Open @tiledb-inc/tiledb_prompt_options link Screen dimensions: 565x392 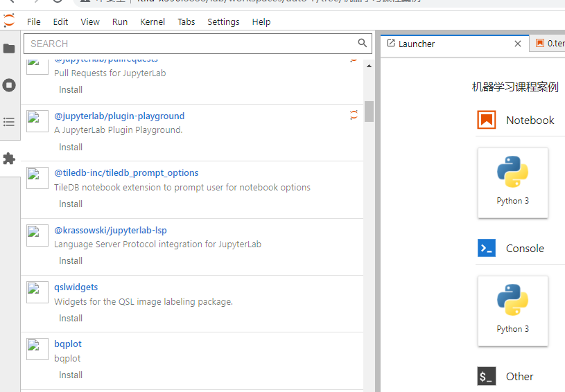pos(126,173)
